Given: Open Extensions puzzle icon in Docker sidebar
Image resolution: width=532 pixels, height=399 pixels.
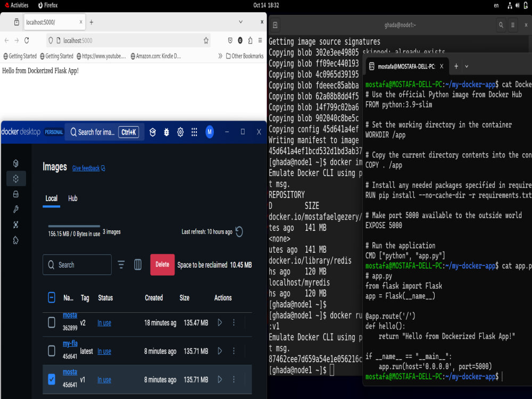Looking at the screenshot, I should coord(15,240).
